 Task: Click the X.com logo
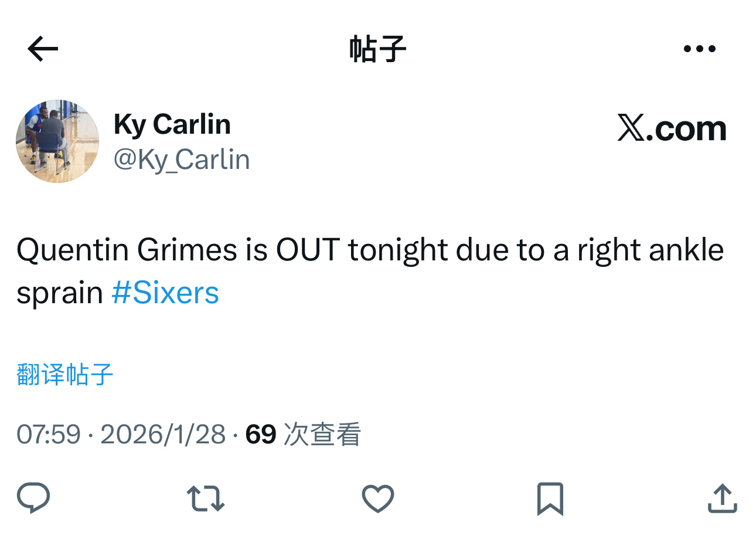tap(672, 128)
